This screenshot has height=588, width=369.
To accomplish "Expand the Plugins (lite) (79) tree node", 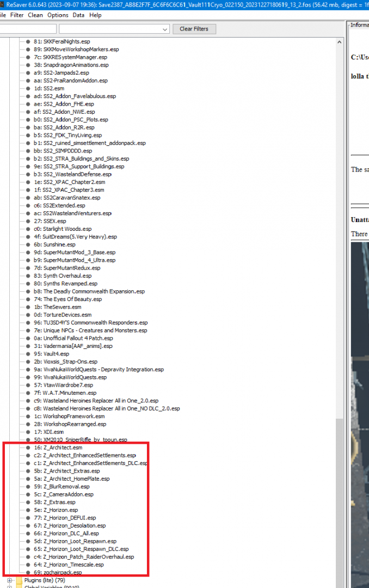I will [9, 580].
